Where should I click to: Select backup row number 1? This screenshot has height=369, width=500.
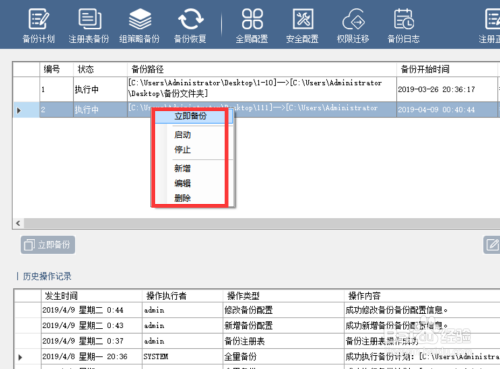coord(256,89)
